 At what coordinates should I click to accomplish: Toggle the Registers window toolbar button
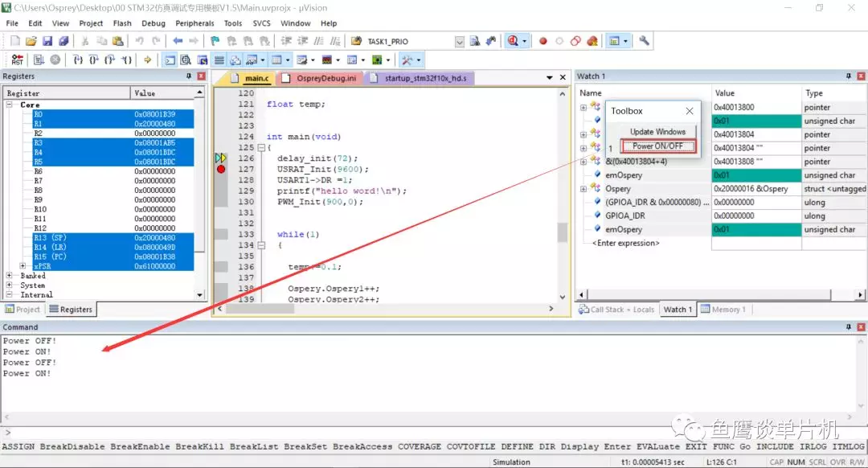[x=219, y=60]
